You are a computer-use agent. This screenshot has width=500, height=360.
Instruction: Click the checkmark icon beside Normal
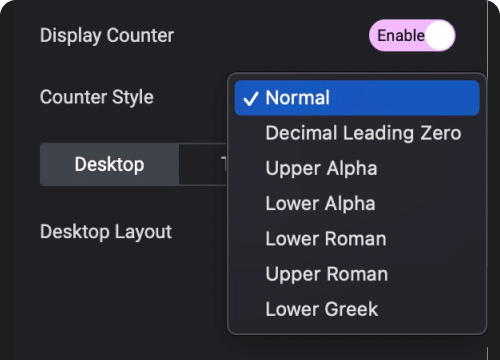251,98
